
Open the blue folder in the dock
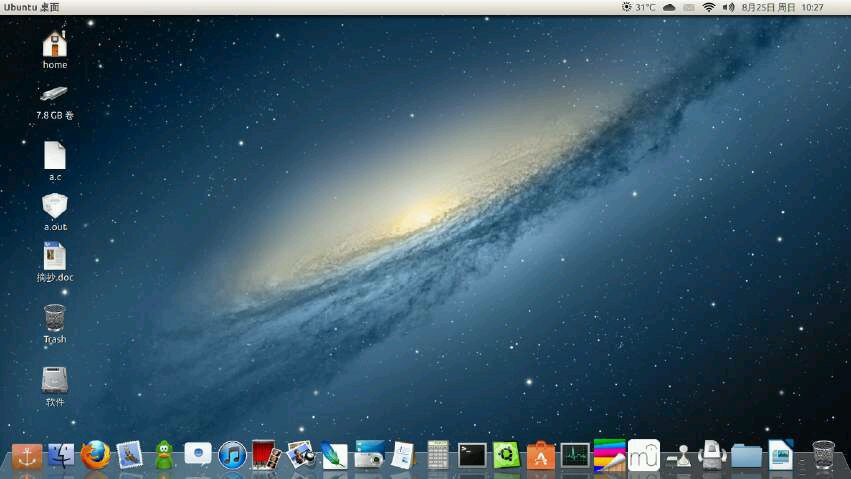pos(746,456)
